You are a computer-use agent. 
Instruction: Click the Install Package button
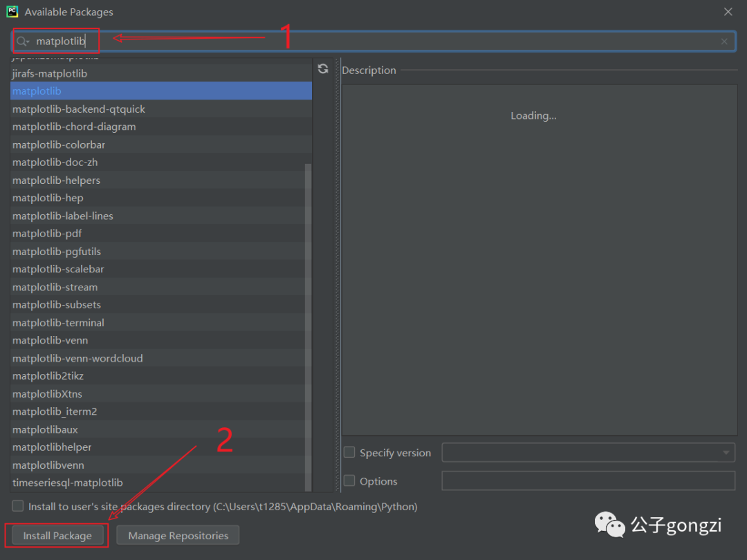57,535
